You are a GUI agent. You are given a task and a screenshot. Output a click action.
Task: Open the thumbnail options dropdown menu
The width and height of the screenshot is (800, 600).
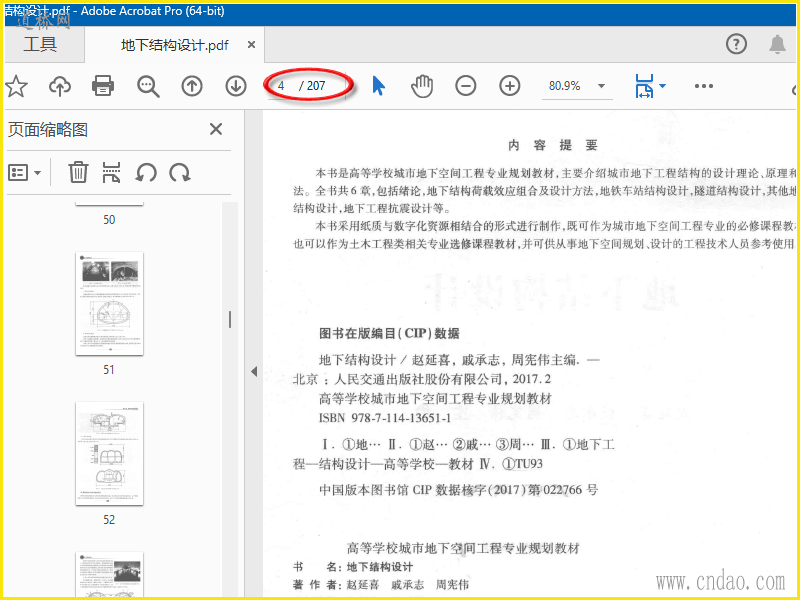coord(24,172)
